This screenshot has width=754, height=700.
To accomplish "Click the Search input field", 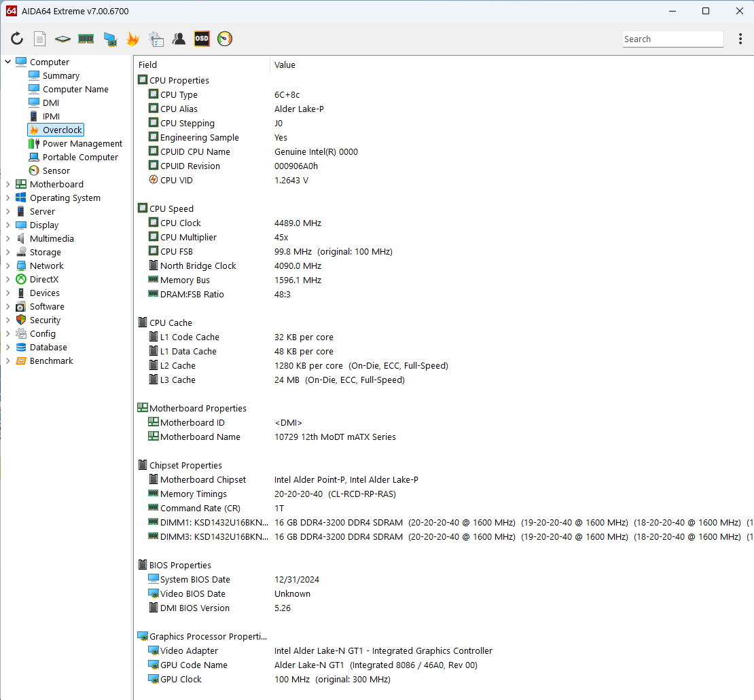I will (672, 39).
